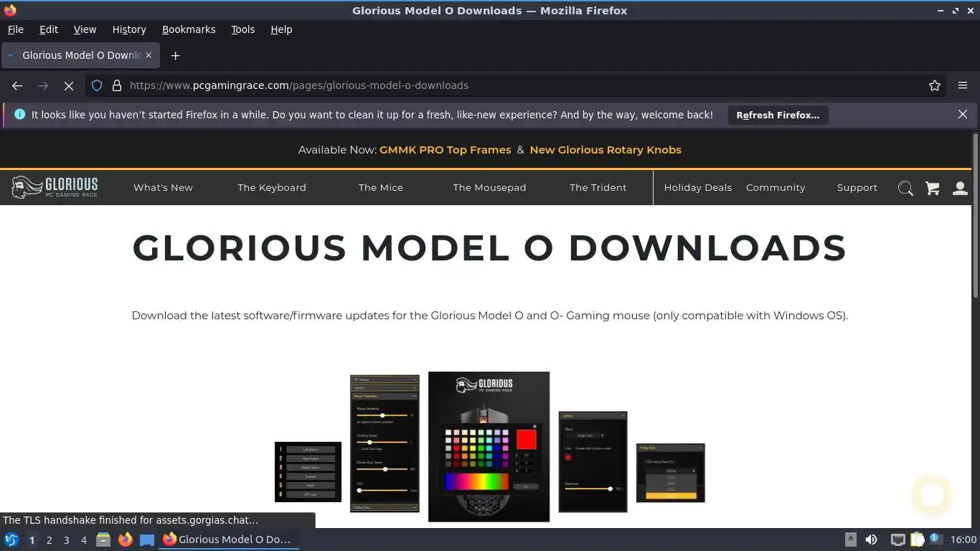The height and width of the screenshot is (551, 980).
Task: Open the round chat widget bubble
Action: pyautogui.click(x=932, y=495)
